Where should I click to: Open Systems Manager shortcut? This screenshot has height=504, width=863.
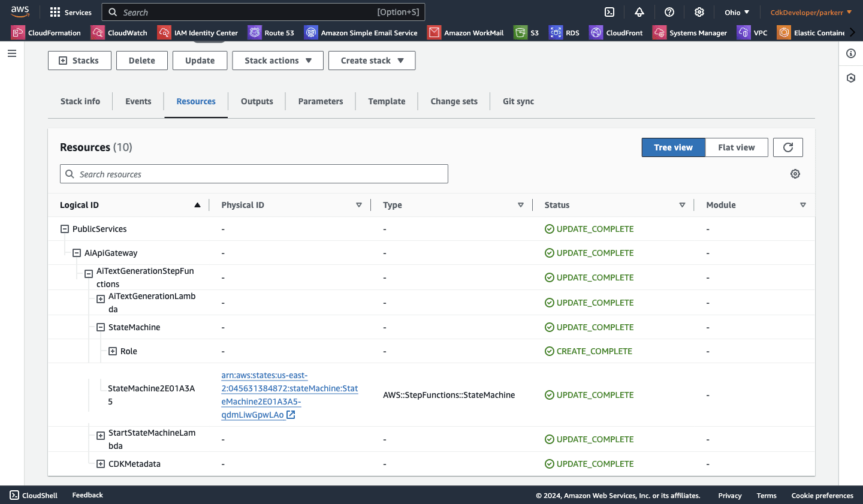click(690, 33)
